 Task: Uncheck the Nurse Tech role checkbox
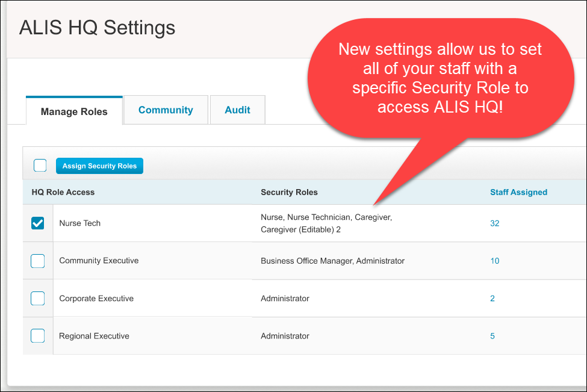37,223
